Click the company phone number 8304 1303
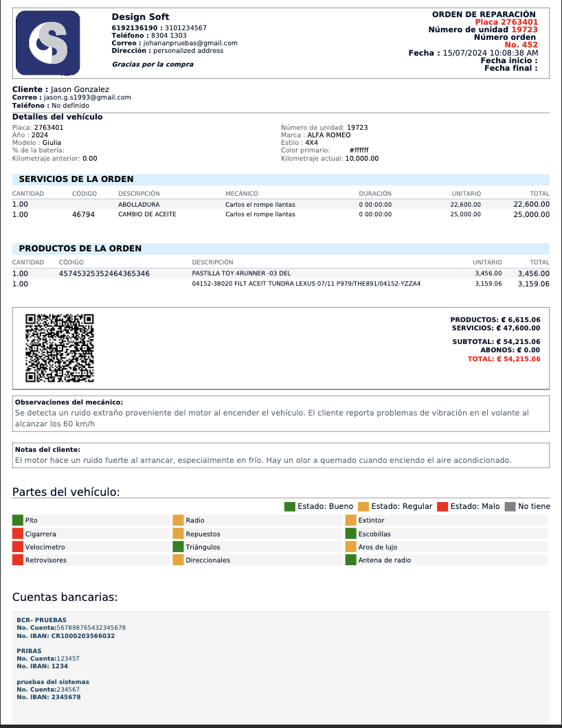The width and height of the screenshot is (562, 728). [x=169, y=35]
